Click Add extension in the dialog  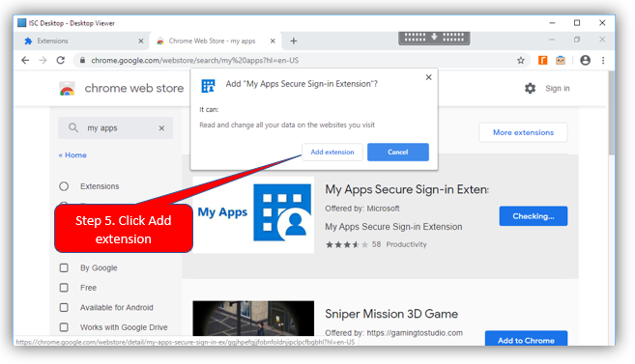(x=332, y=153)
